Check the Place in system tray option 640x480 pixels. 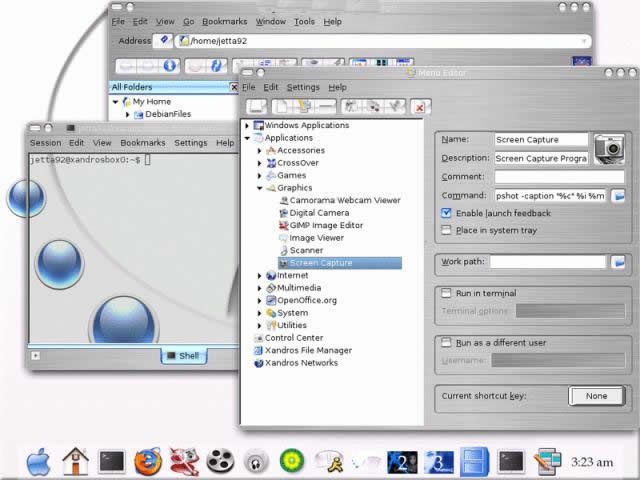pos(447,230)
